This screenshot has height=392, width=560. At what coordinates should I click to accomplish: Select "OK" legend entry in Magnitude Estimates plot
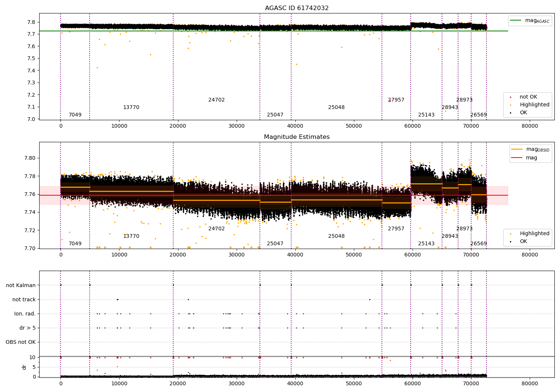coord(523,242)
